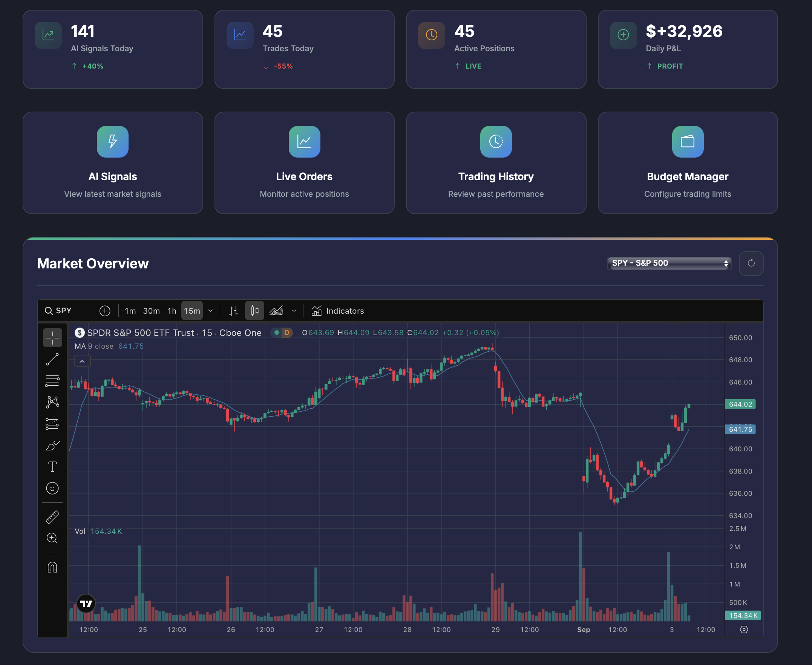Click the TradingView logo on chart
812x665 pixels.
click(x=86, y=604)
